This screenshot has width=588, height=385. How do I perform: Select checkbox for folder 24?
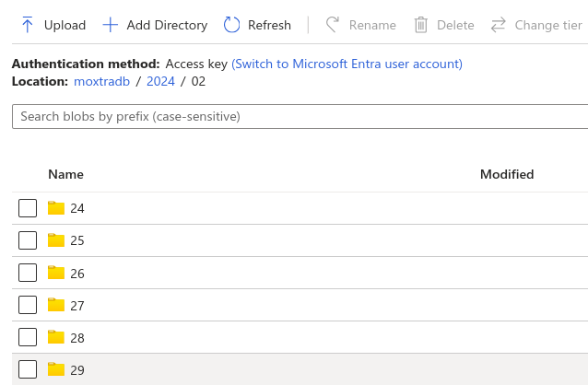click(28, 208)
